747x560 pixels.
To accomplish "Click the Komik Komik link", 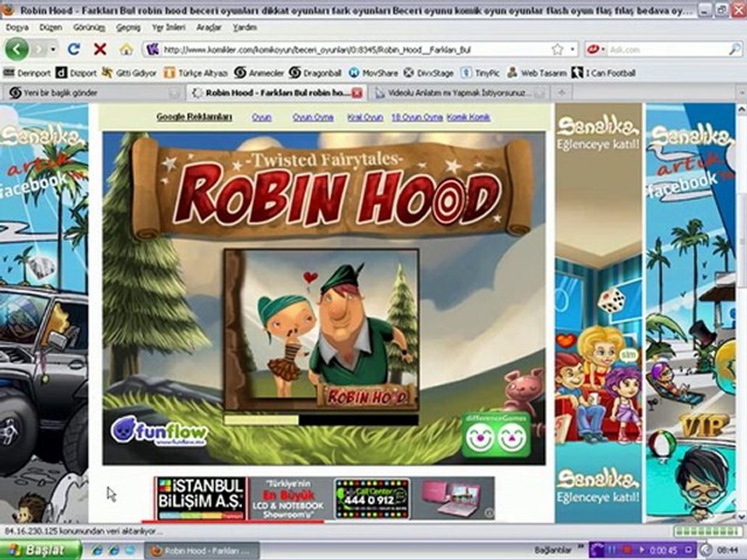I will tap(468, 117).
